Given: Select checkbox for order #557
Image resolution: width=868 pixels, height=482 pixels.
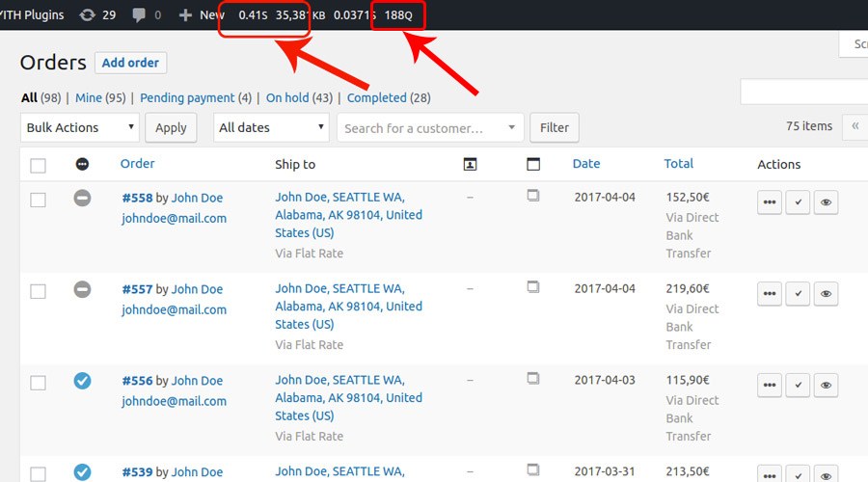Looking at the screenshot, I should [x=39, y=291].
